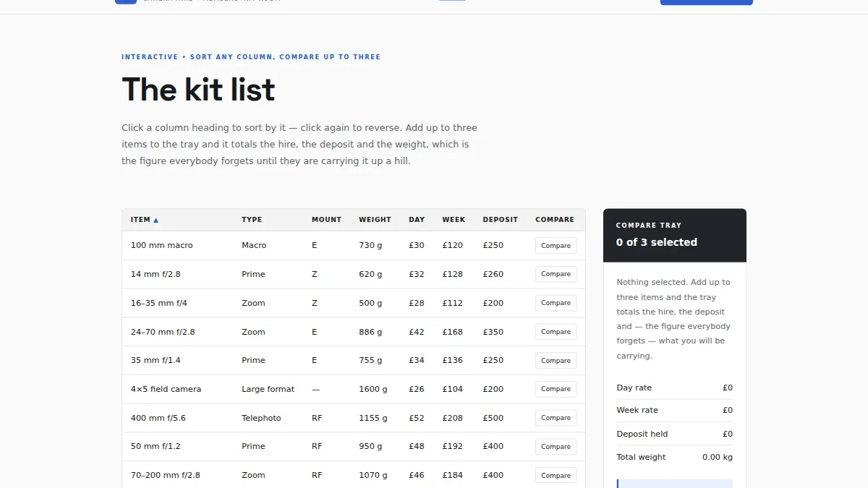The image size is (868, 488).
Task: Sort the table by the TYPE column heading
Action: [x=252, y=220]
